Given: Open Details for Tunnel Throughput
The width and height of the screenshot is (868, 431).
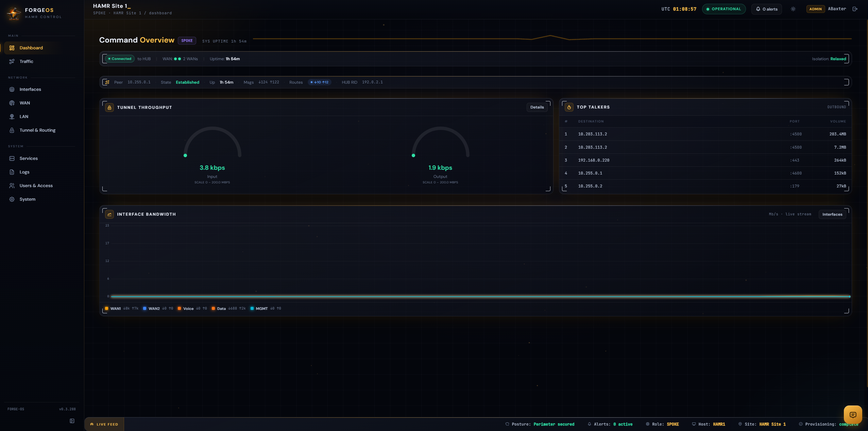Looking at the screenshot, I should (x=537, y=107).
